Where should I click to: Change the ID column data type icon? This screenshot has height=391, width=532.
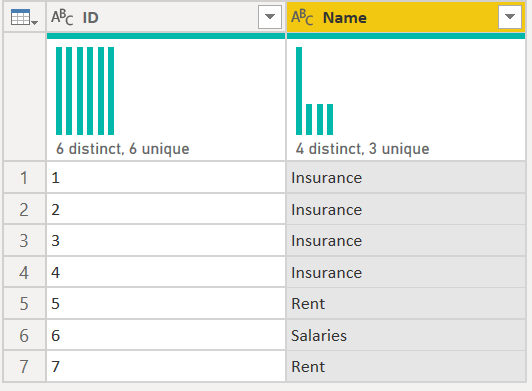(62, 17)
